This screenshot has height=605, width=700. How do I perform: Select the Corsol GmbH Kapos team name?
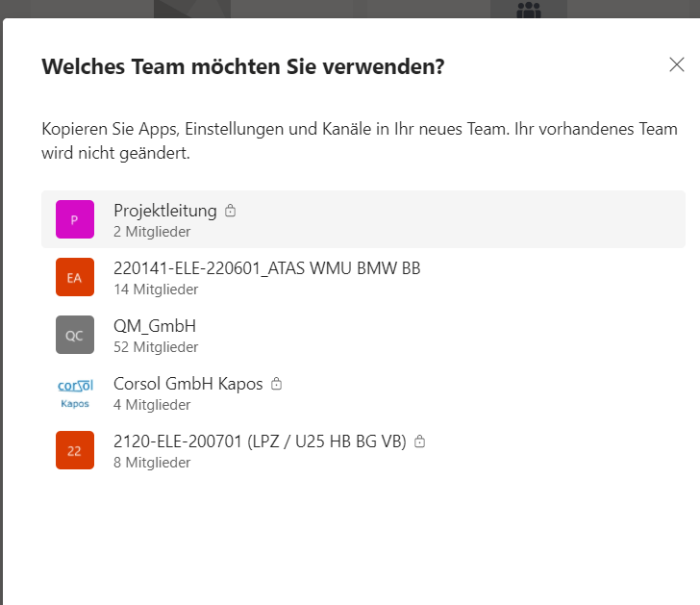point(187,384)
